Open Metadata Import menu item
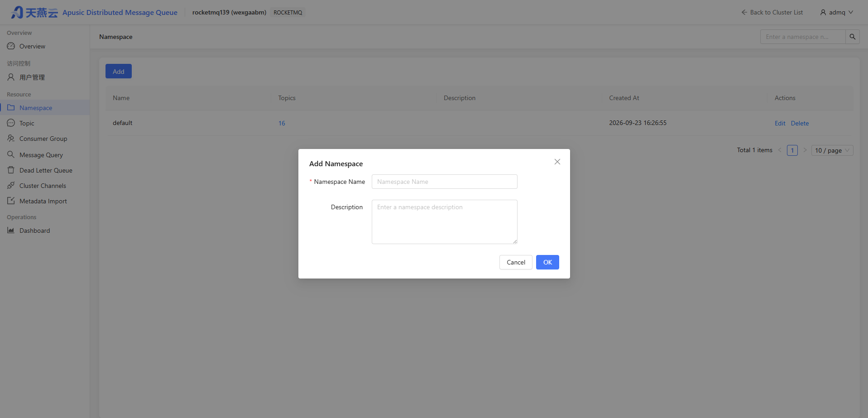 click(x=45, y=201)
